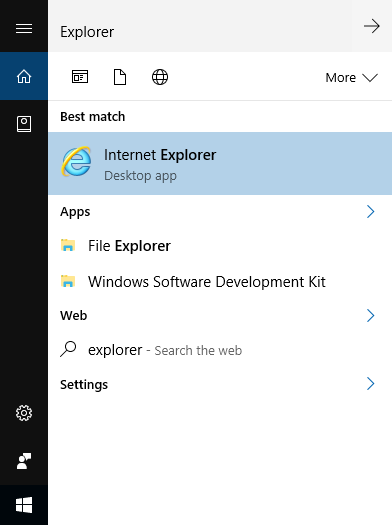Click the Desktop app subtitle text
The image size is (392, 525).
(140, 176)
